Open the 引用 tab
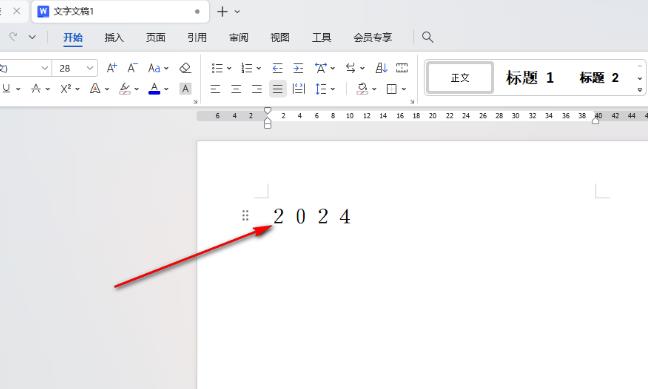648x389 pixels. coord(197,38)
